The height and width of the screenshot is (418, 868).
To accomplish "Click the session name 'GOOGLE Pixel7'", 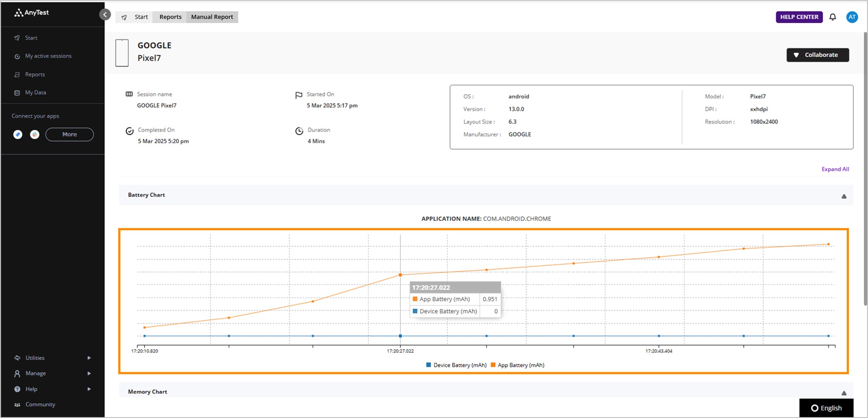I will (x=157, y=106).
